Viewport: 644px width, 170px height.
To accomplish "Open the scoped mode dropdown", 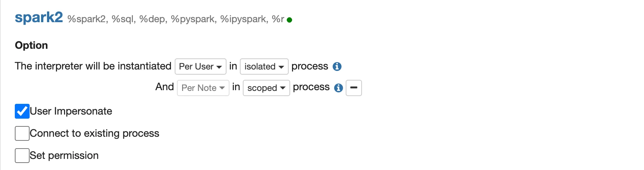I will point(266,88).
